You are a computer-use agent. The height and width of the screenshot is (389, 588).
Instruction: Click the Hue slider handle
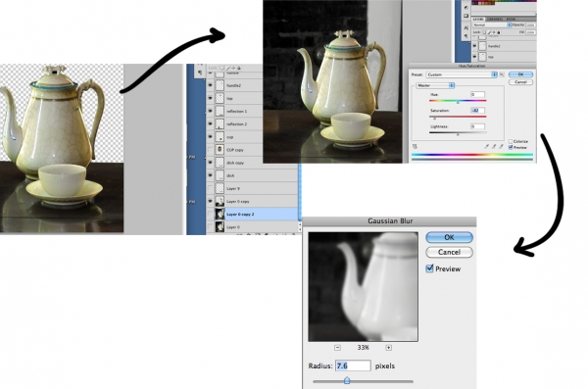(458, 102)
